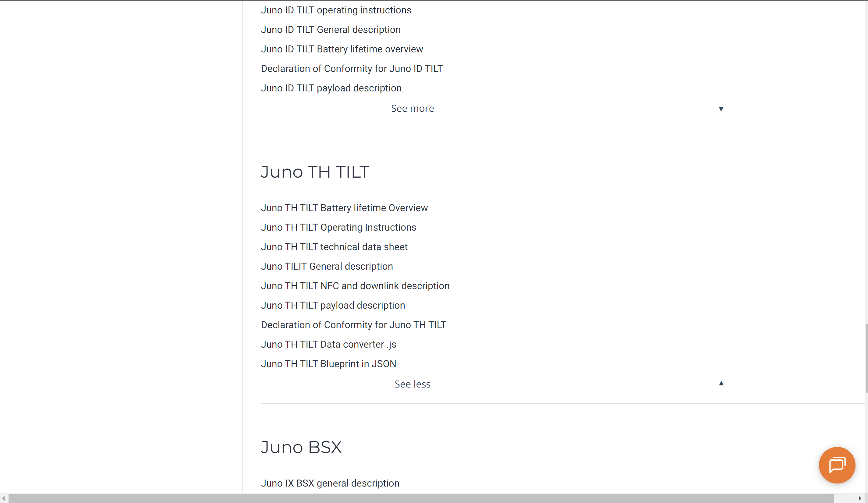Collapse the list with See less
The width and height of the screenshot is (868, 503).
[412, 384]
